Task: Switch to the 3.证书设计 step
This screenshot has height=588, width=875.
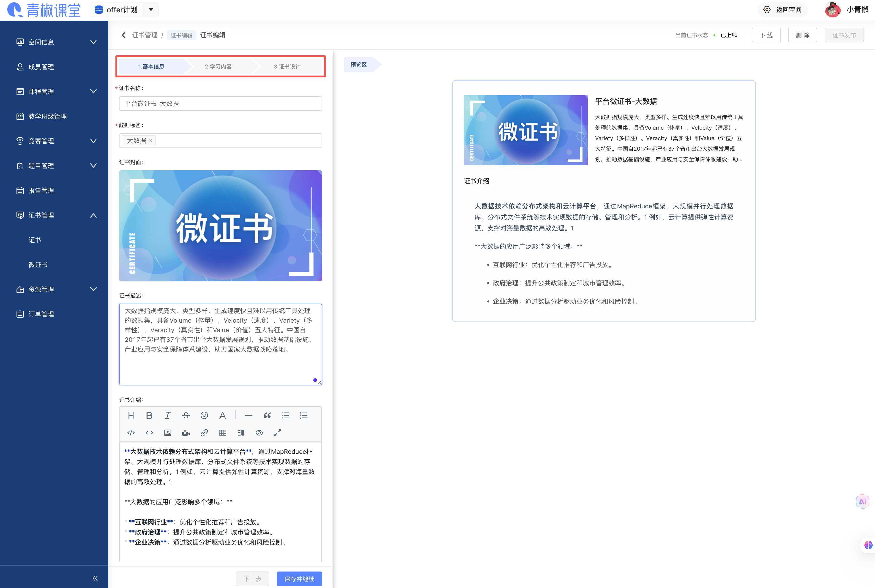Action: pos(287,66)
